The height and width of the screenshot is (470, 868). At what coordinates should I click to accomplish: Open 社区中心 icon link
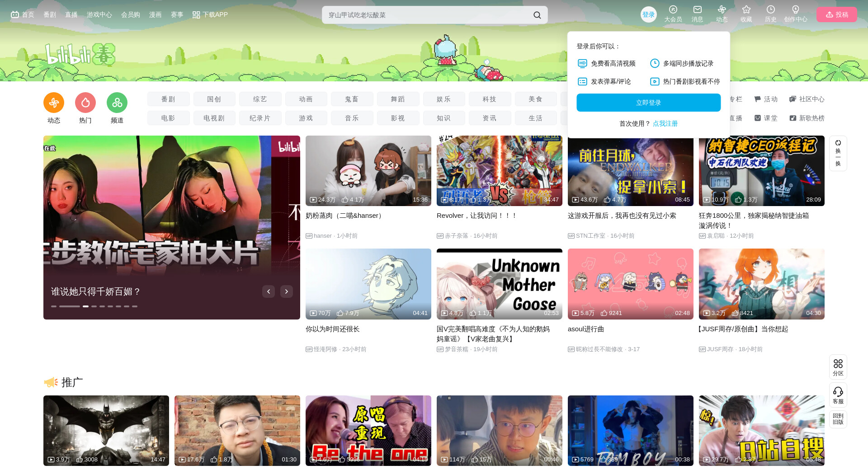pos(807,99)
